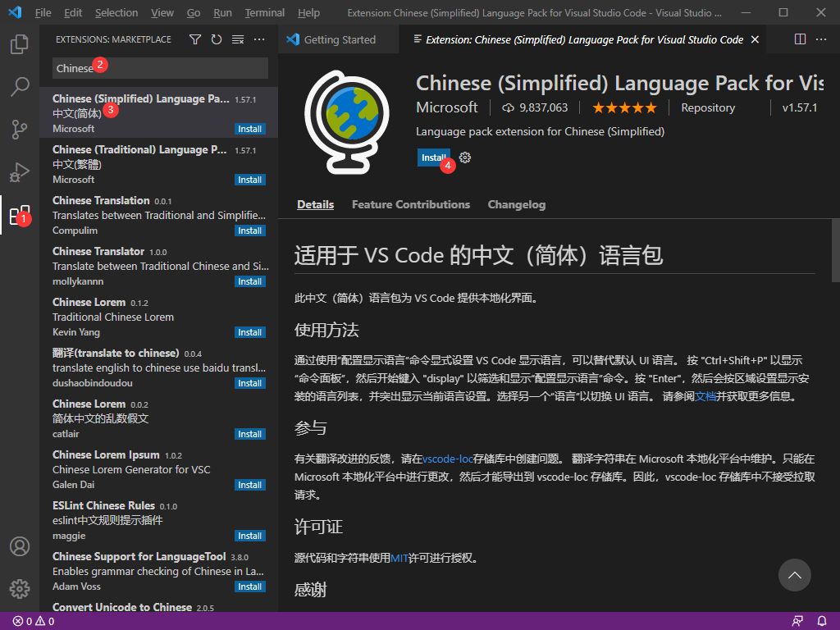The image size is (840, 630).
Task: Open the Search view in activity bar
Action: (20, 86)
